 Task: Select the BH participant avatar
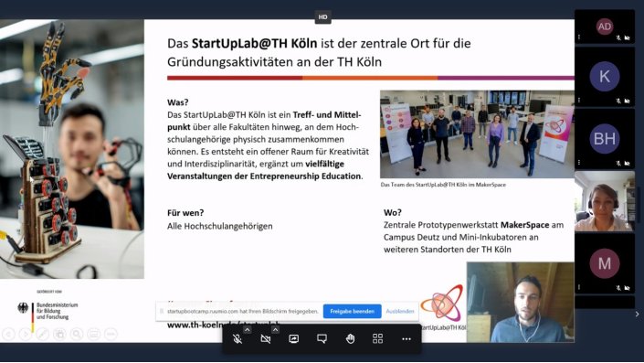click(605, 139)
